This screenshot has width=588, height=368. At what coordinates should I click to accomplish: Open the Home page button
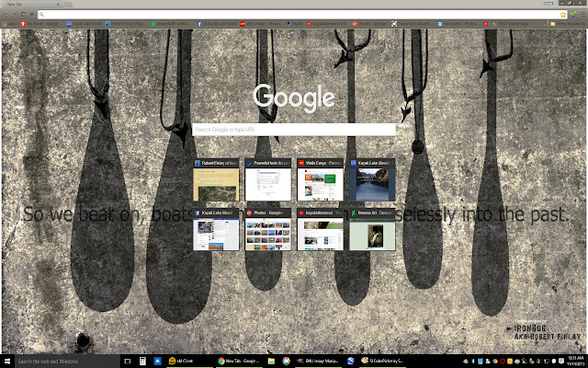click(x=32, y=15)
